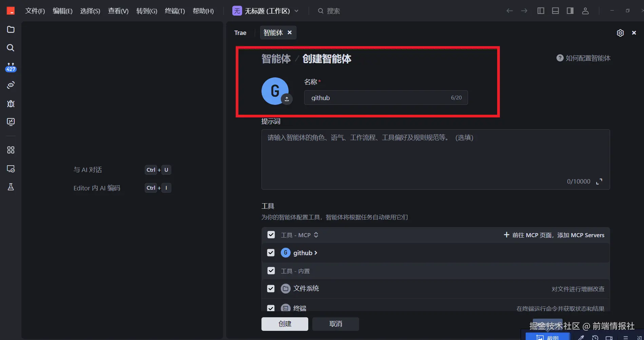Open the Search icon in the activity bar
The image size is (644, 340).
[11, 48]
